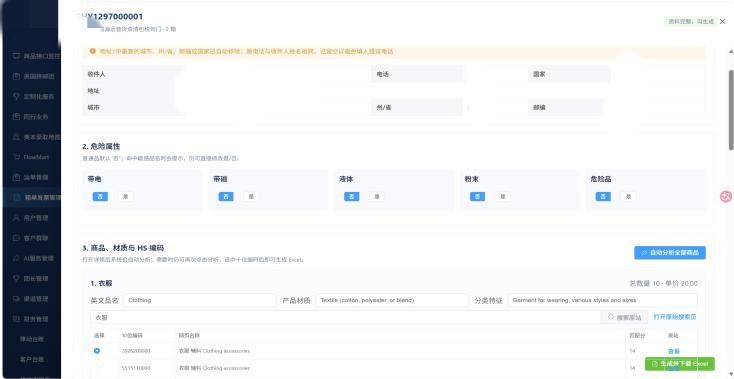Click the 资料完整，可生成 status tag
Screen dimensions: 734x379
690,22
